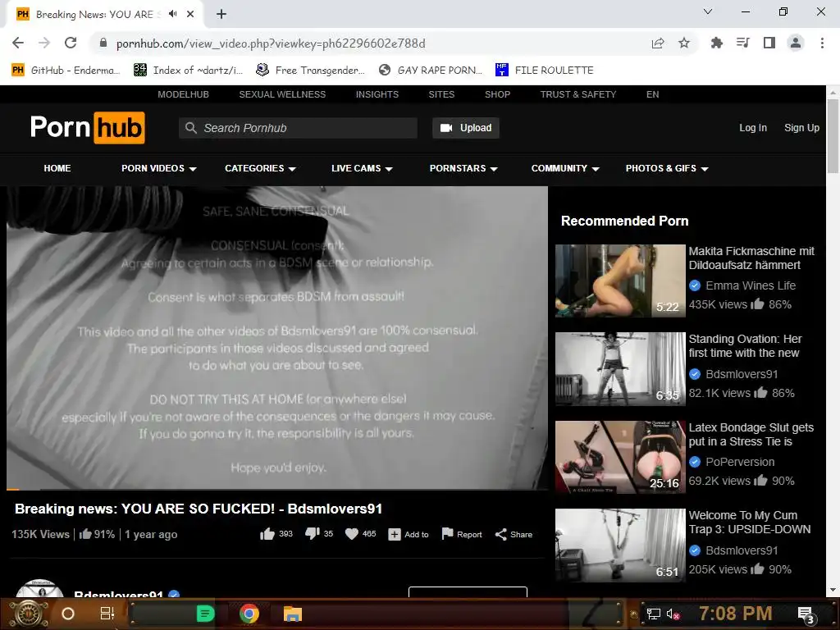Open the GitHub - Enderma... bookmark
This screenshot has width=840, height=630.
[x=66, y=71]
